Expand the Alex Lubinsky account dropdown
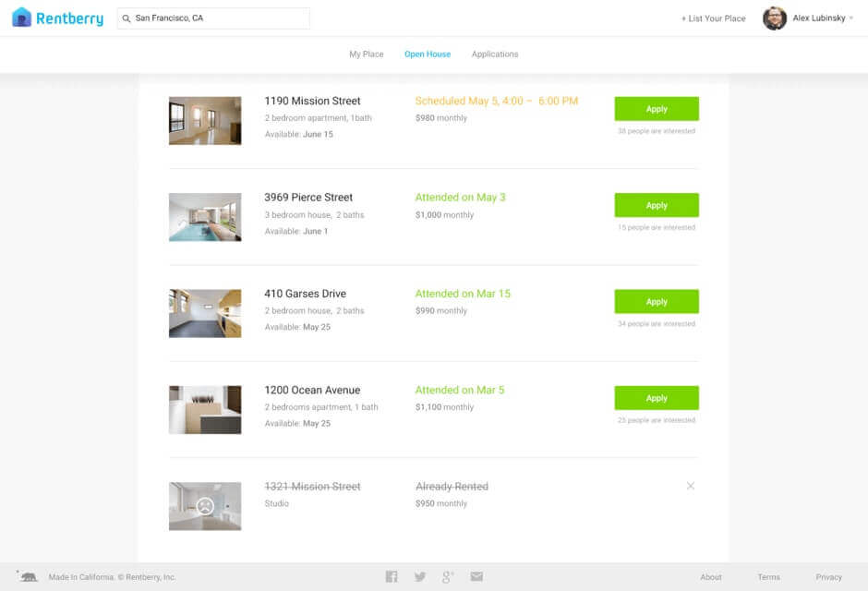The height and width of the screenshot is (591, 868). 850,18
